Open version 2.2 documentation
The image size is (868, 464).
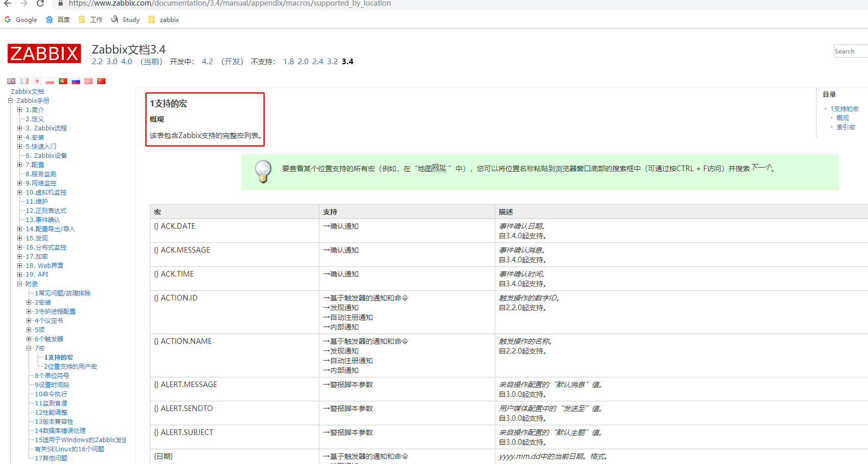pos(97,62)
